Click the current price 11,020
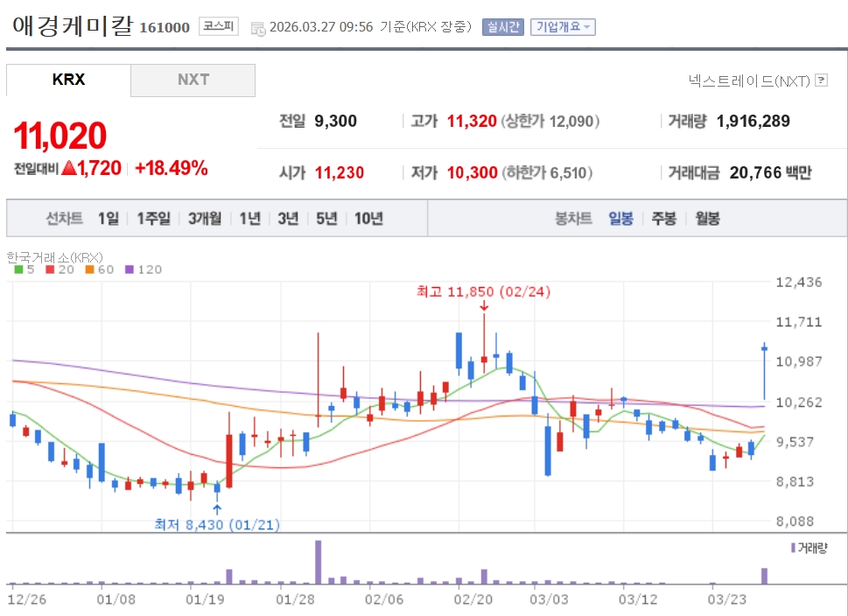Image resolution: width=848 pixels, height=616 pixels. (x=60, y=136)
